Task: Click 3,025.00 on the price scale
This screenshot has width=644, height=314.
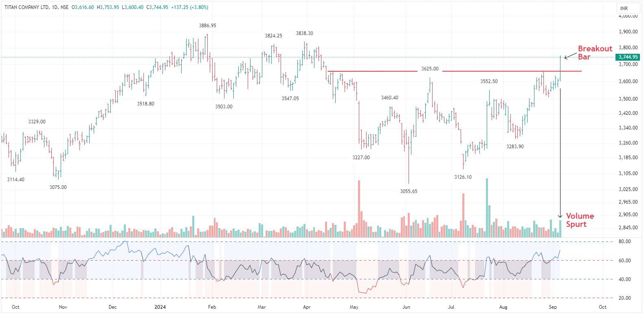Action: (x=628, y=189)
